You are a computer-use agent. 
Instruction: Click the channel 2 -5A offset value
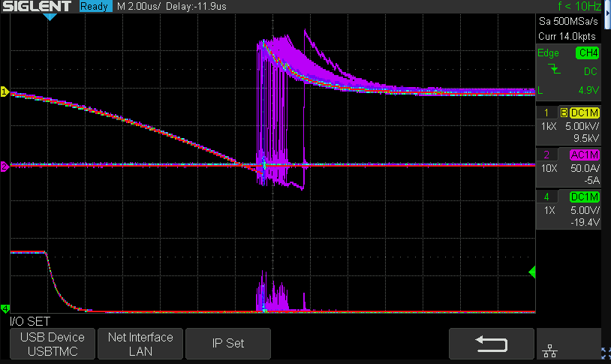tap(591, 180)
